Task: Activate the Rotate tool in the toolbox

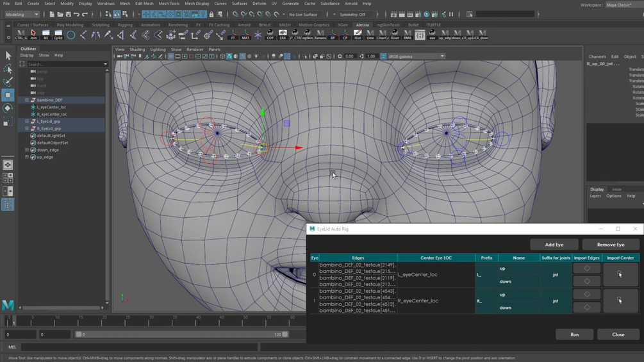Action: (x=8, y=108)
